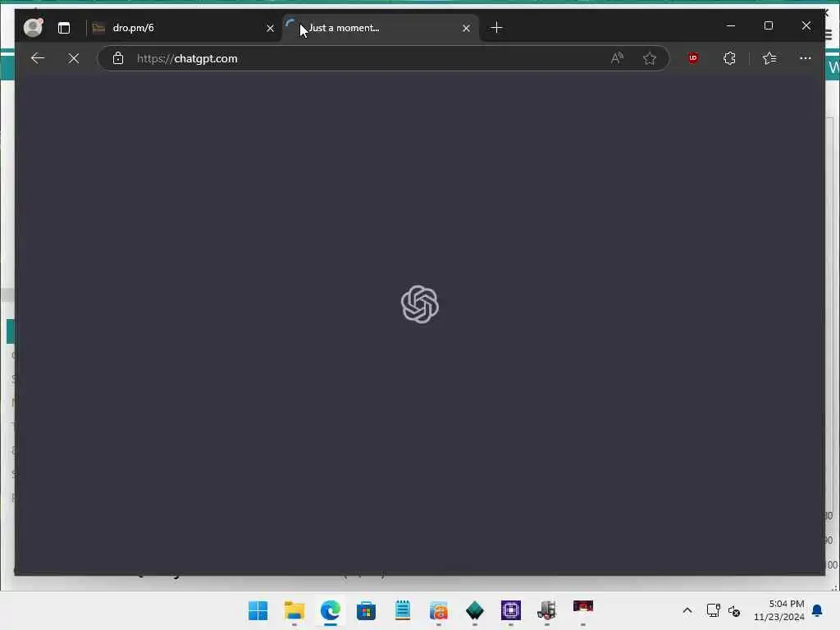840x630 pixels.
Task: Open Microsoft Store from taskbar
Action: coord(367,610)
